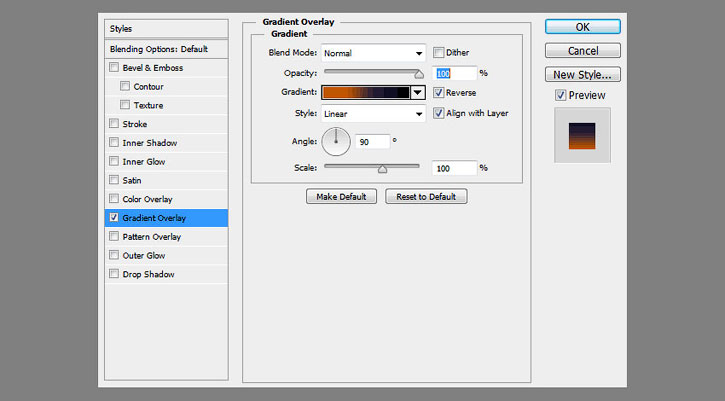
Task: Check the Satin effect box
Action: (114, 180)
